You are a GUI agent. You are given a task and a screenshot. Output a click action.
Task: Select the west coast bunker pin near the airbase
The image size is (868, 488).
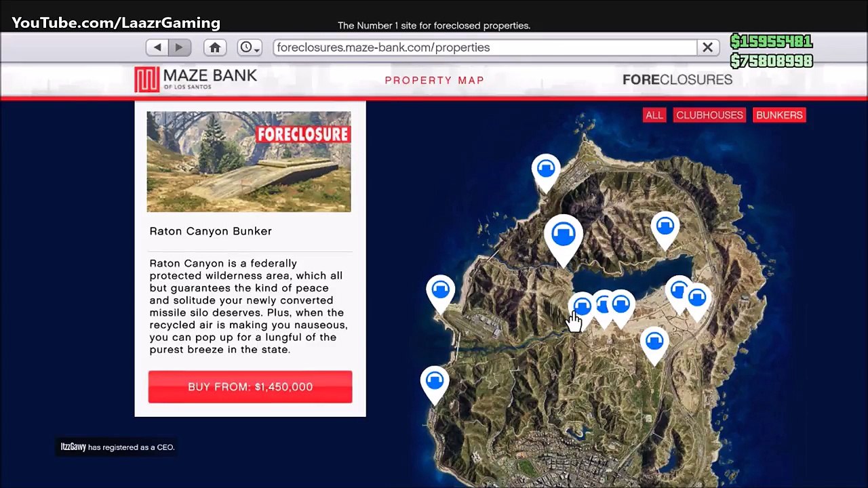pos(441,295)
